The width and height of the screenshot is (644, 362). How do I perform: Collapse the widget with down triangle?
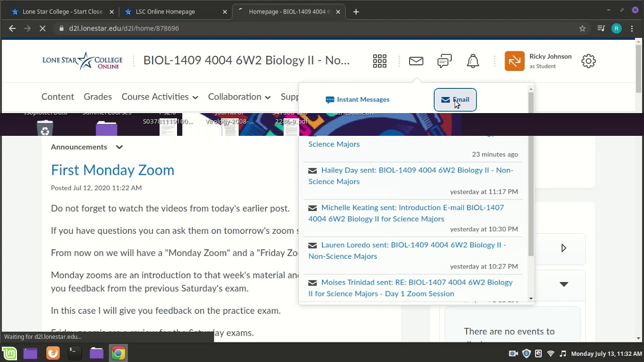point(564,284)
